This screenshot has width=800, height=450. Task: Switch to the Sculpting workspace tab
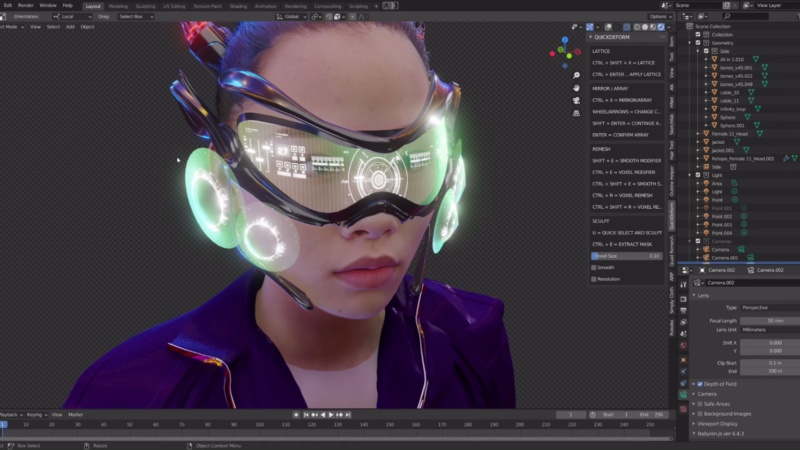(x=145, y=6)
